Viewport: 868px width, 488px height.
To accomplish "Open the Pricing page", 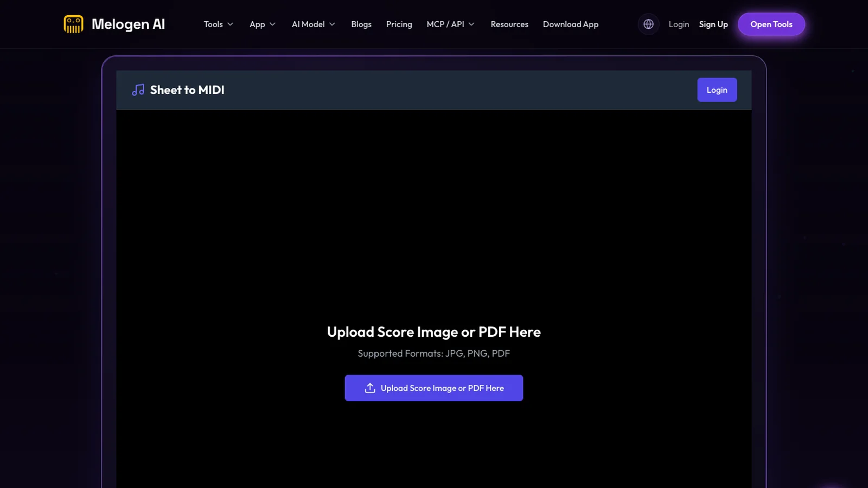I will pyautogui.click(x=399, y=24).
